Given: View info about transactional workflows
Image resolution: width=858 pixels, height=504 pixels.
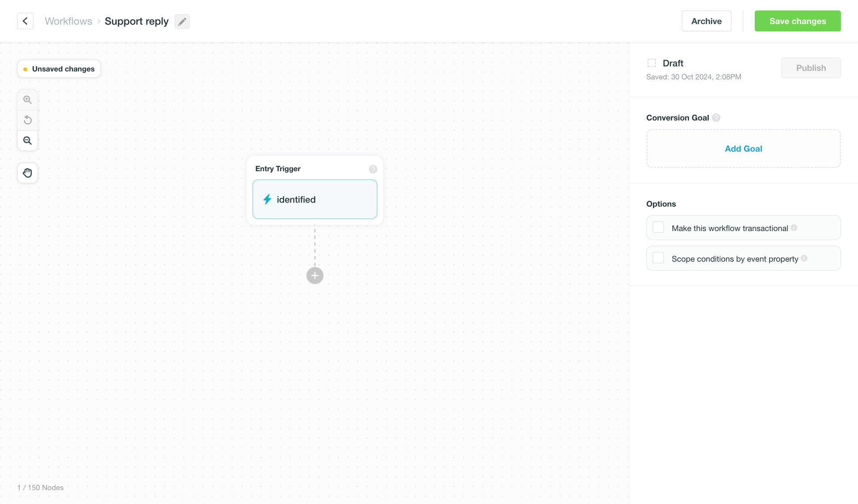Looking at the screenshot, I should pos(794,227).
